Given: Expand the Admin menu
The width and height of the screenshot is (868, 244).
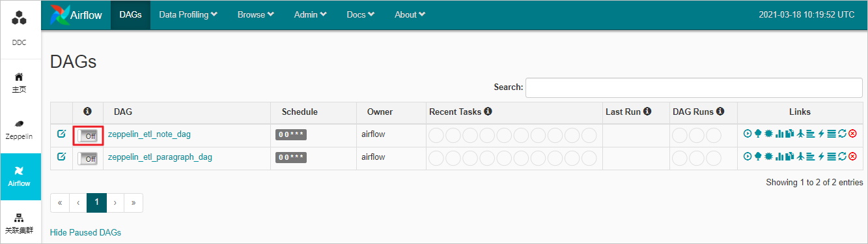Looking at the screenshot, I should pos(310,14).
